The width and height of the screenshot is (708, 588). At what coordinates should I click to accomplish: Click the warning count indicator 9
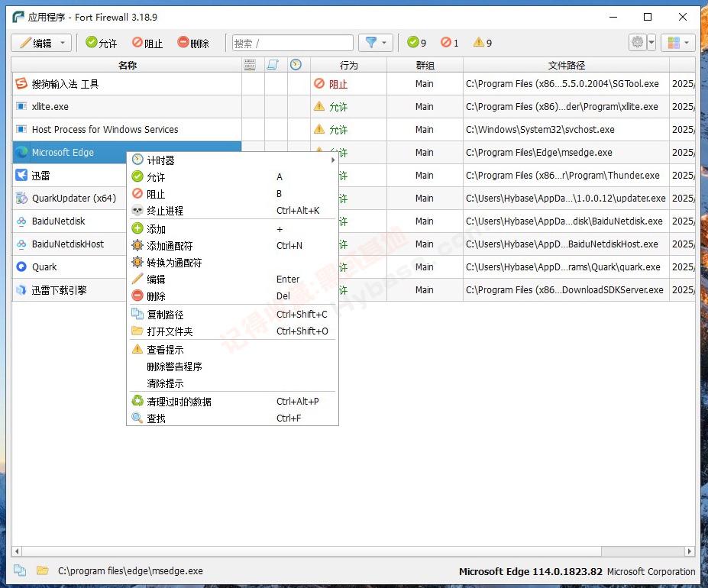coord(483,43)
